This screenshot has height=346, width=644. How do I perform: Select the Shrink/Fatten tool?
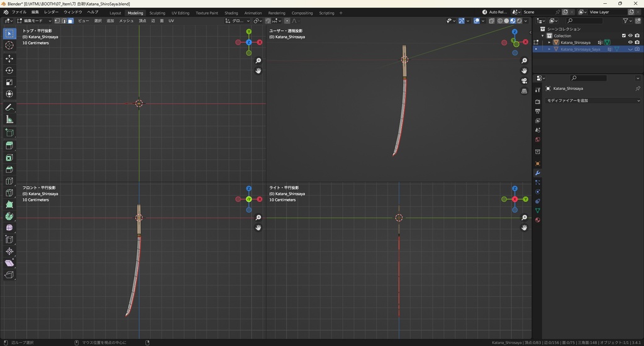point(9,252)
